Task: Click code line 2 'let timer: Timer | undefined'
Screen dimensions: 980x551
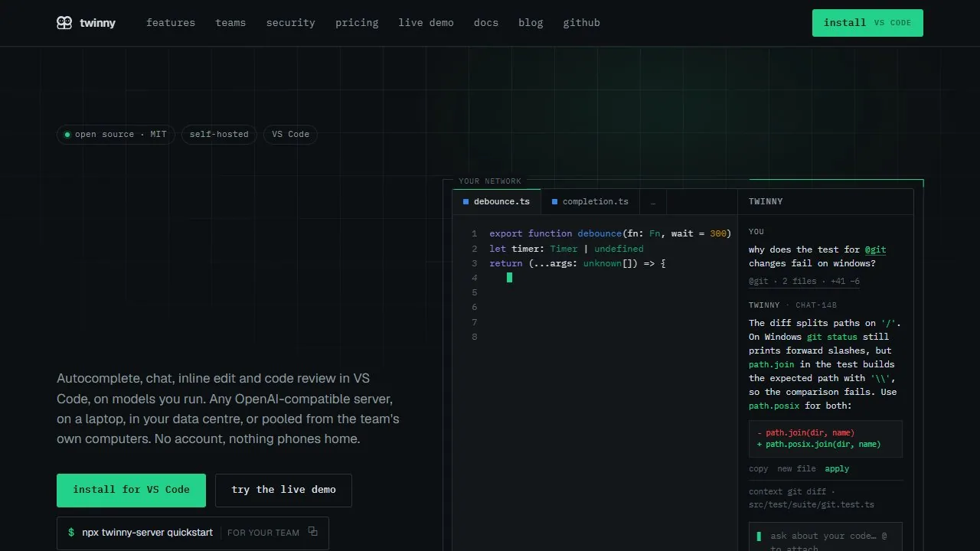Action: [x=567, y=249]
